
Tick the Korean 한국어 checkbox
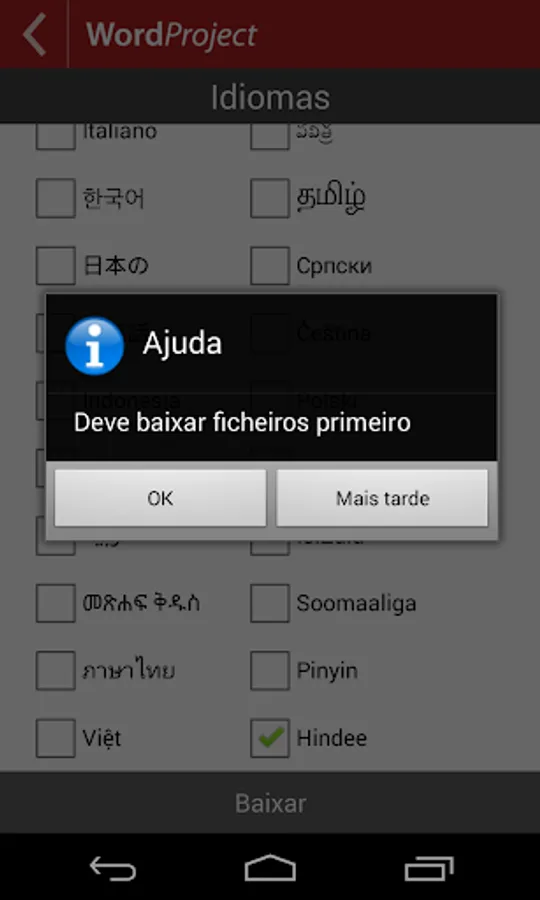pyautogui.click(x=56, y=198)
